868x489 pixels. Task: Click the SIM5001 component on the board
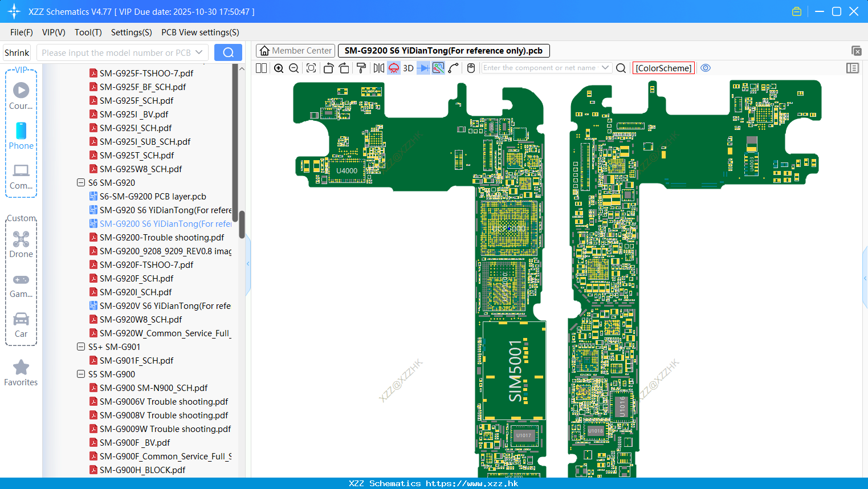point(514,371)
